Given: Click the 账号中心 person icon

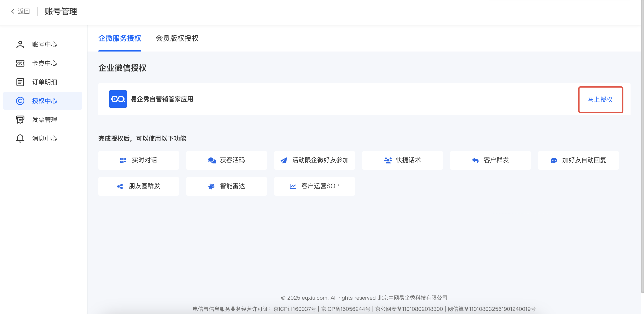Looking at the screenshot, I should [20, 44].
